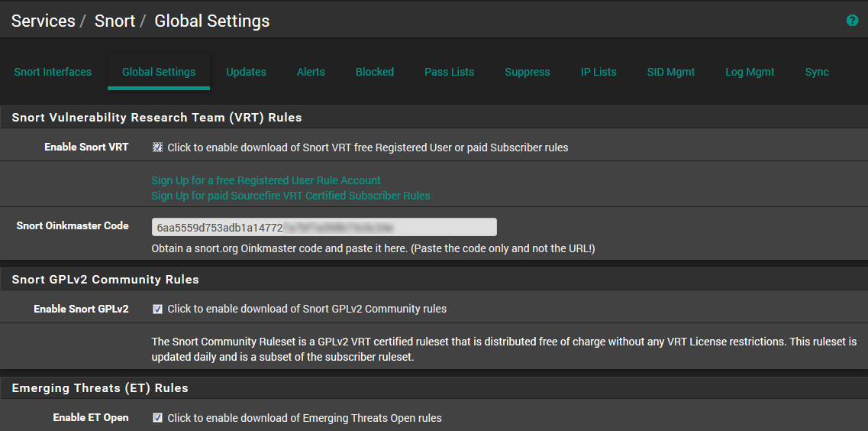The width and height of the screenshot is (868, 431).
Task: Click the Services breadcrumb
Action: pos(44,21)
